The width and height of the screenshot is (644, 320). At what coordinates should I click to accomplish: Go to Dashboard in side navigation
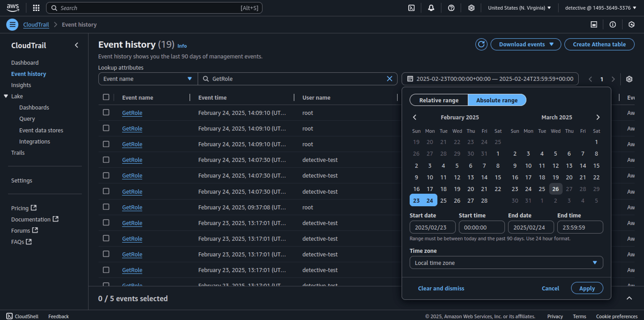[x=25, y=63]
